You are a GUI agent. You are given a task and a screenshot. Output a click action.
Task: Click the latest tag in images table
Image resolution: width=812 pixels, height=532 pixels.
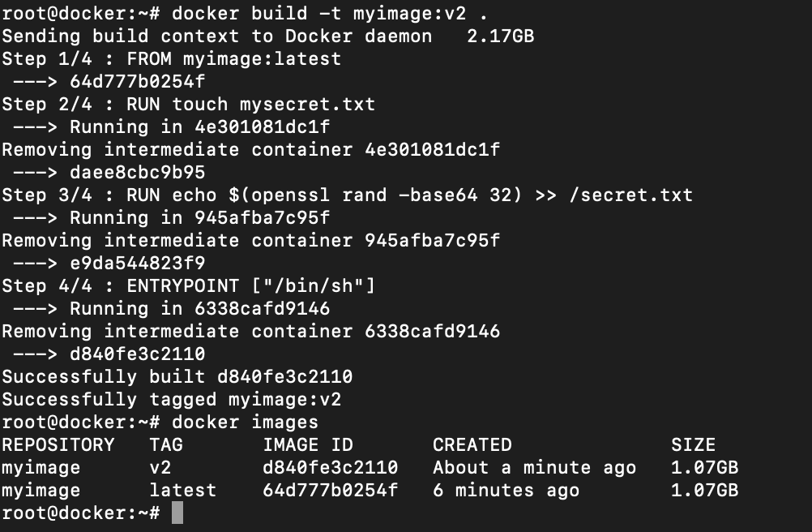tap(183, 490)
